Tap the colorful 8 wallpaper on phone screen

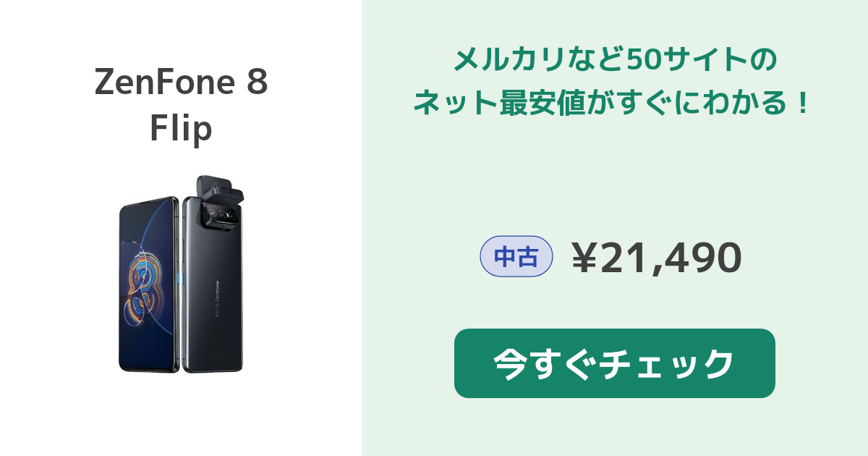(148, 284)
